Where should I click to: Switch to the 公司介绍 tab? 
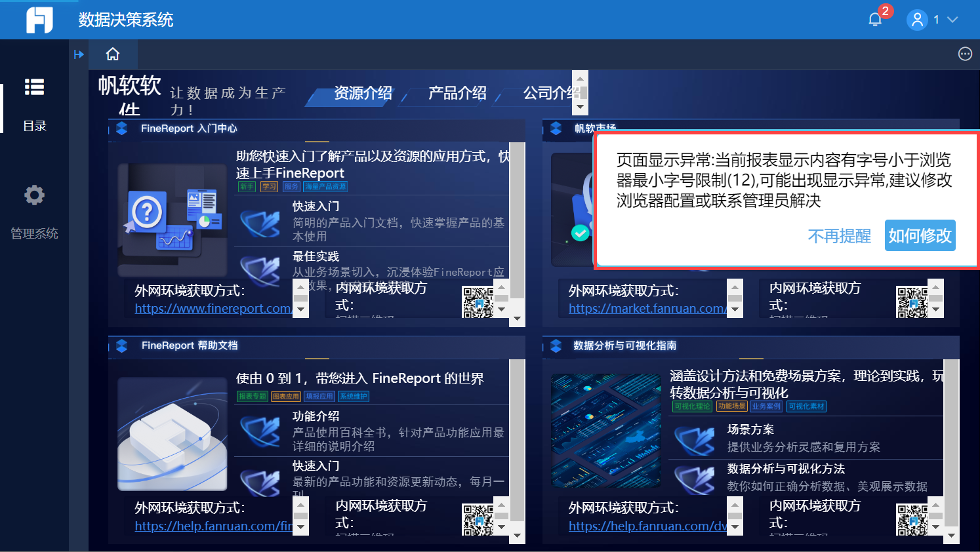pyautogui.click(x=550, y=93)
